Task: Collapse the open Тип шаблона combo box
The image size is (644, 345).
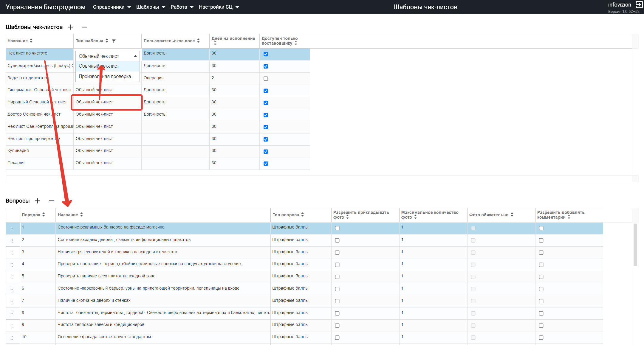Action: click(135, 56)
